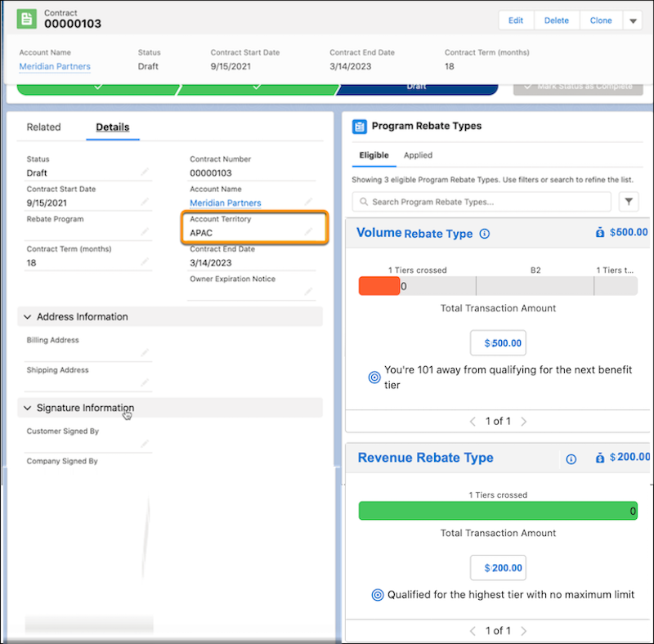Image resolution: width=654 pixels, height=644 pixels.
Task: Click edit pencil for Contract Start Date
Action: point(145,203)
